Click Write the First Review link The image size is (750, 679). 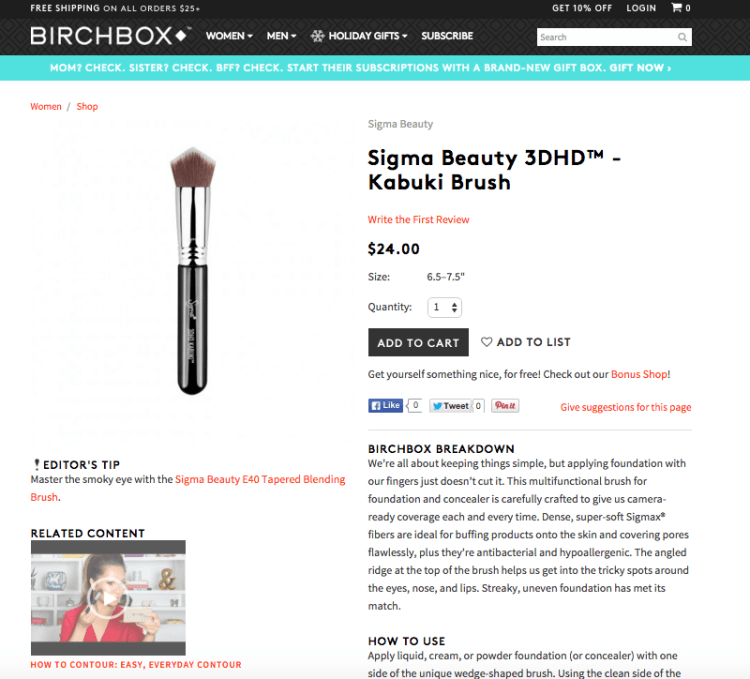coord(419,219)
